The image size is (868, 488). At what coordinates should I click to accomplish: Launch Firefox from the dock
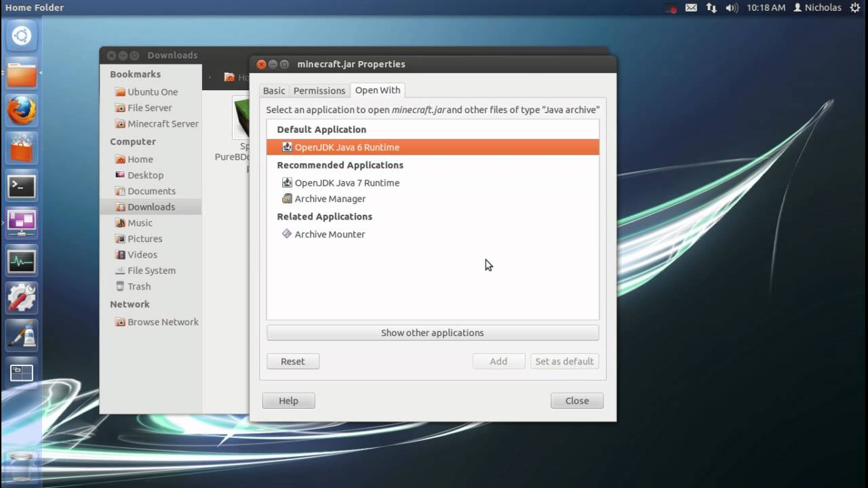point(21,110)
